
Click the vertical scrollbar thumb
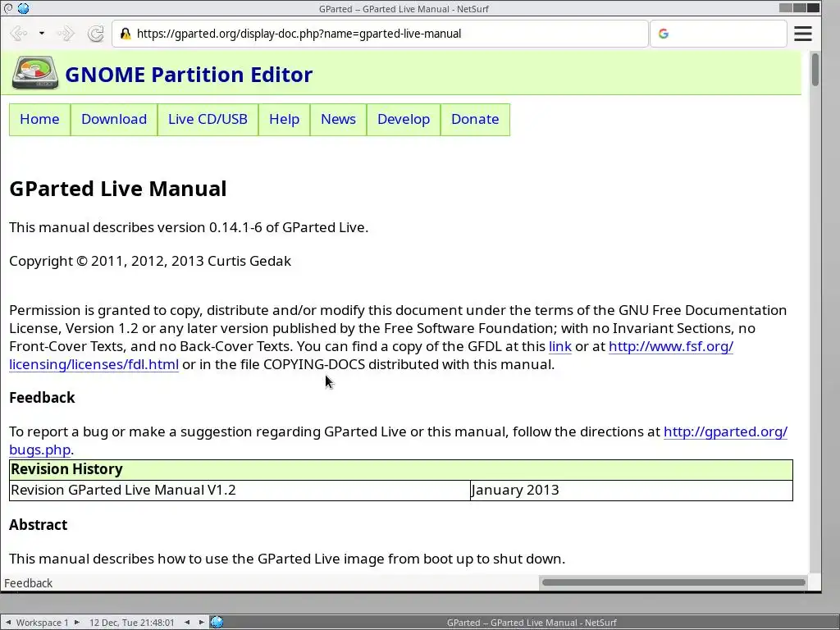click(x=815, y=70)
